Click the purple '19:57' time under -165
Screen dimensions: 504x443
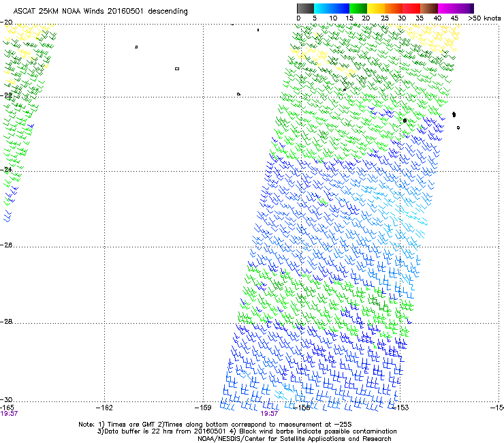[x=9, y=414]
